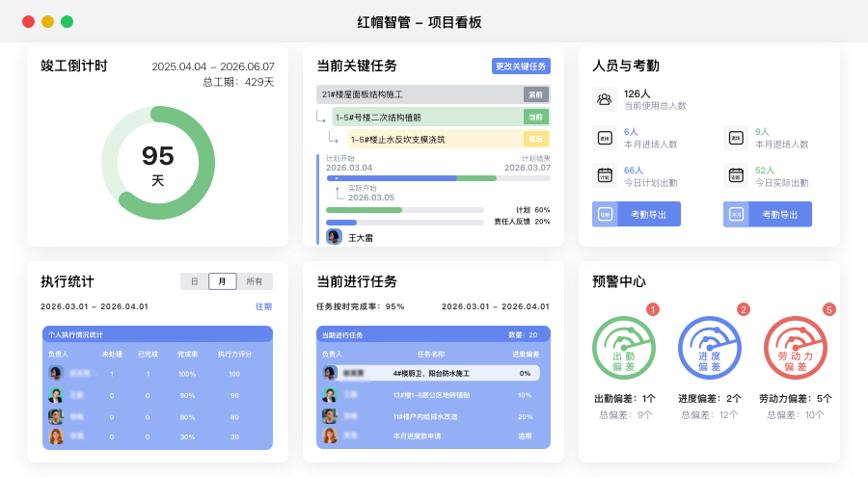Click 王大雷's avatar in 当前关键任务
The image size is (868, 477).
click(335, 236)
